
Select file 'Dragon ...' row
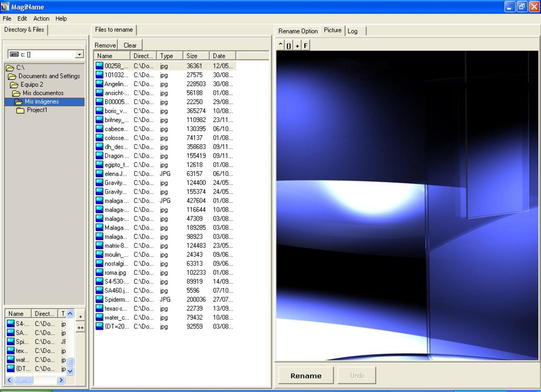click(x=166, y=156)
